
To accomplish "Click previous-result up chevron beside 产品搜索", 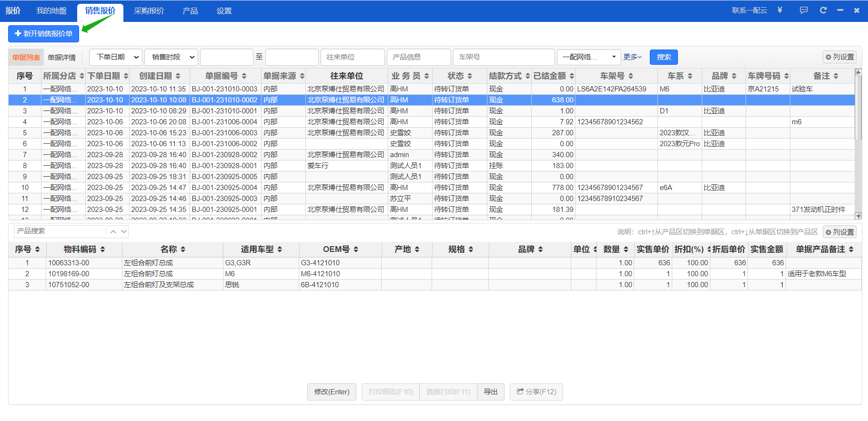I will [x=113, y=231].
